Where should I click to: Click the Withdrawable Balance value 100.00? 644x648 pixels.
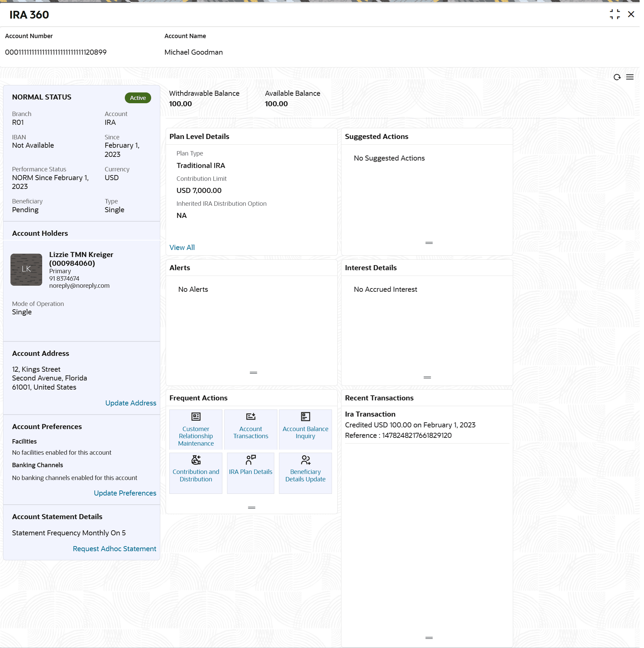(x=180, y=104)
